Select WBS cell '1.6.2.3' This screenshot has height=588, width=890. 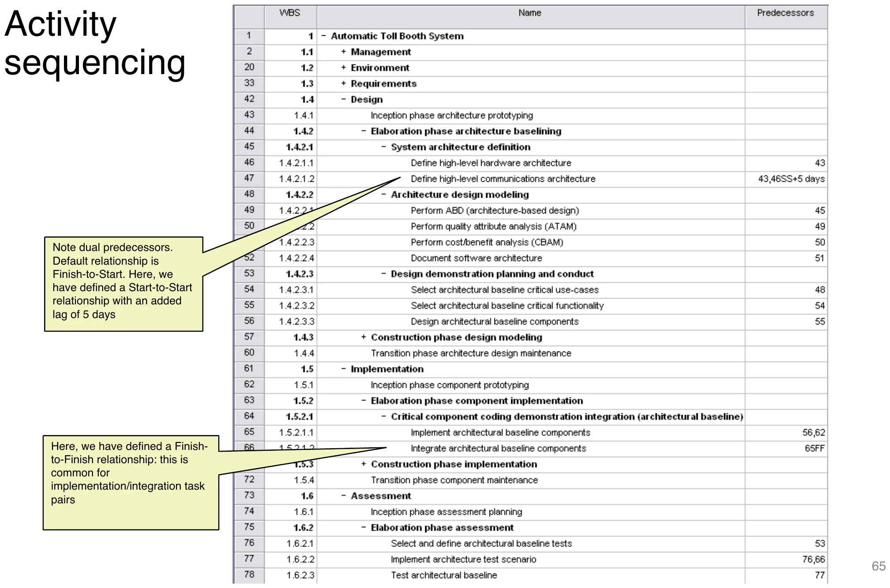[291, 575]
